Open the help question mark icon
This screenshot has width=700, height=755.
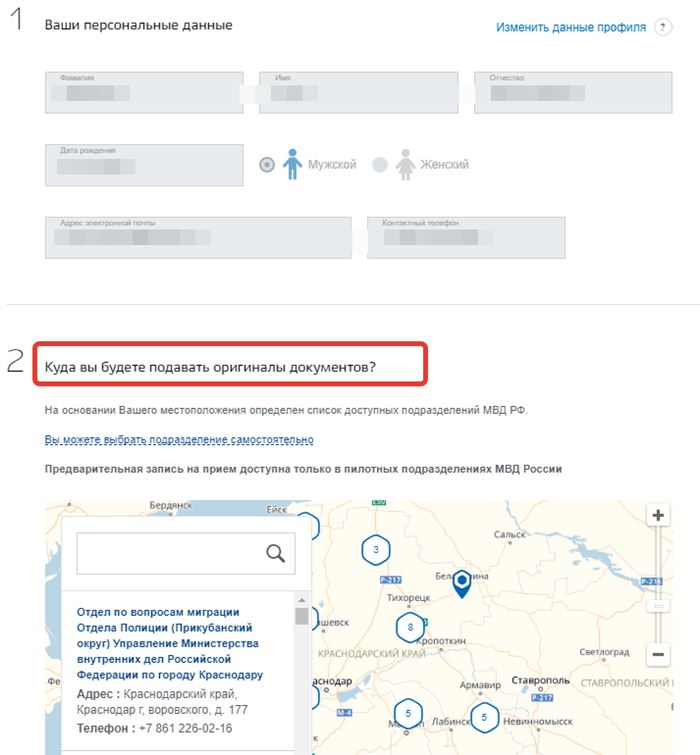click(x=662, y=27)
